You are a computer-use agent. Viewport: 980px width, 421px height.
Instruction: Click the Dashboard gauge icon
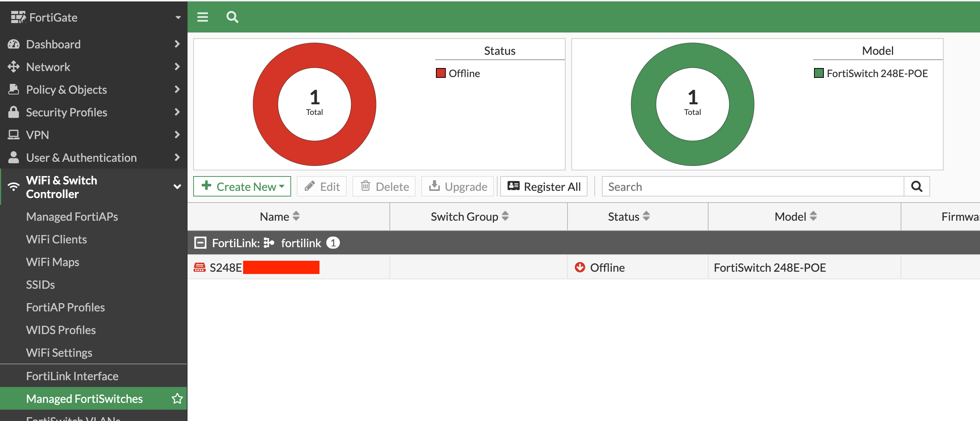coord(14,44)
